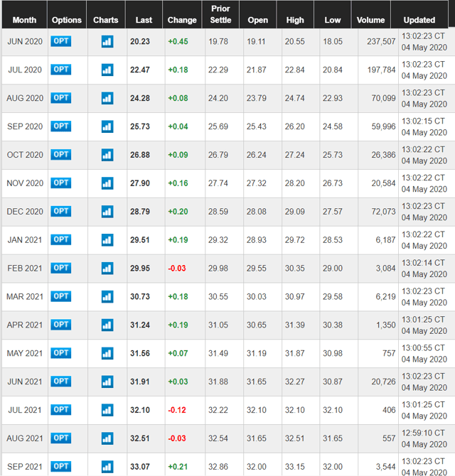Select the FEB 2021 month cell
455x476 pixels.
click(25, 269)
